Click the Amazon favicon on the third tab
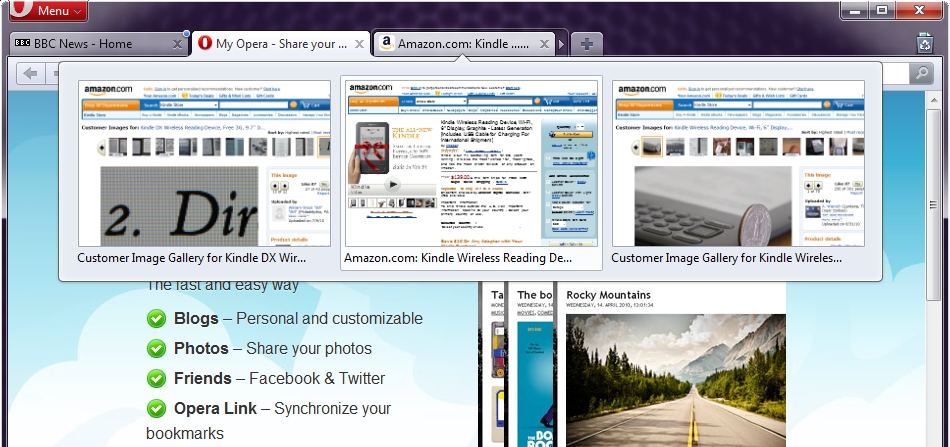The height and width of the screenshot is (447, 950). [387, 43]
